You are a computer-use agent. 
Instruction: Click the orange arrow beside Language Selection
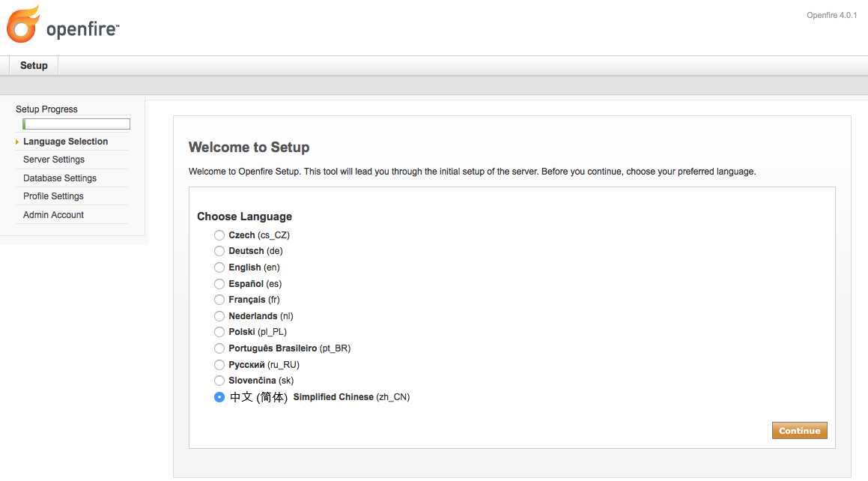[x=17, y=142]
